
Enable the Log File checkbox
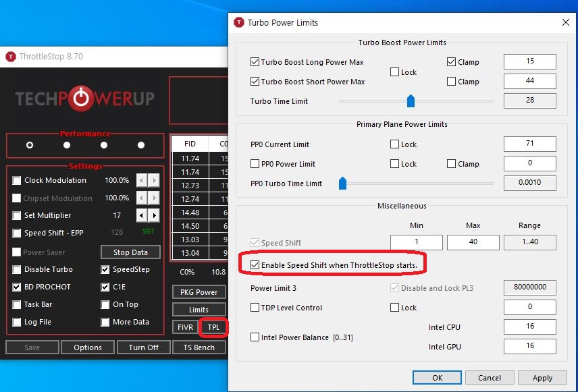(x=17, y=322)
